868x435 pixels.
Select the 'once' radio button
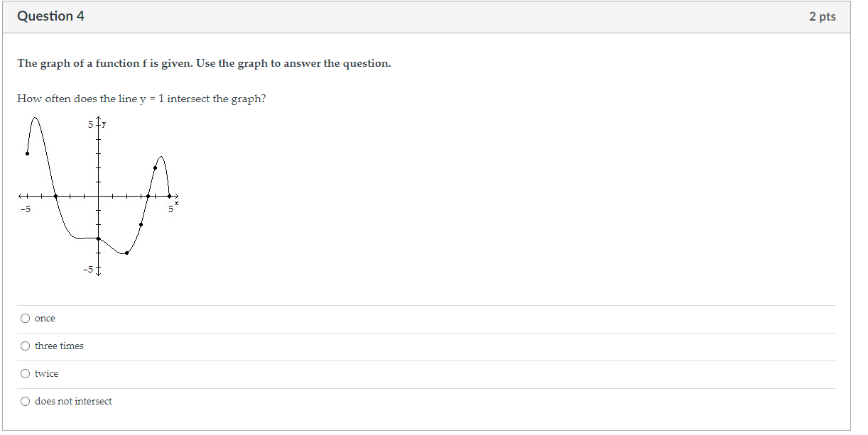[26, 319]
